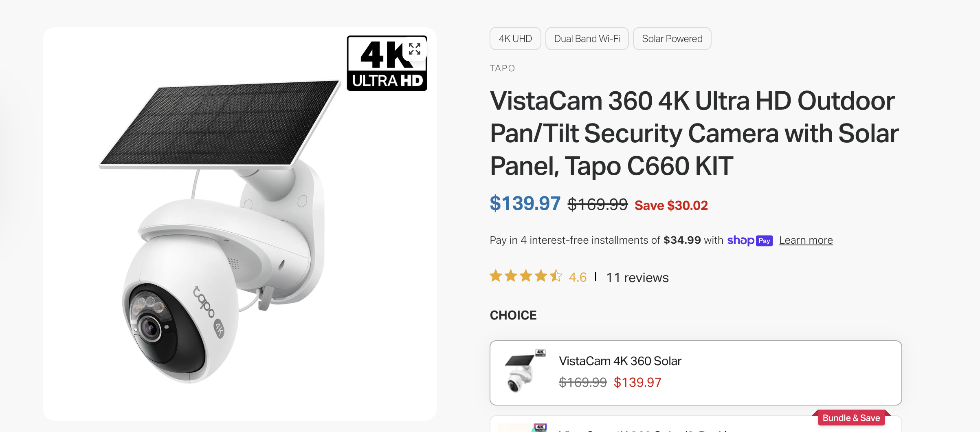The height and width of the screenshot is (432, 980).
Task: Select the Dual Band Wi-Fi tag
Action: coord(587,39)
